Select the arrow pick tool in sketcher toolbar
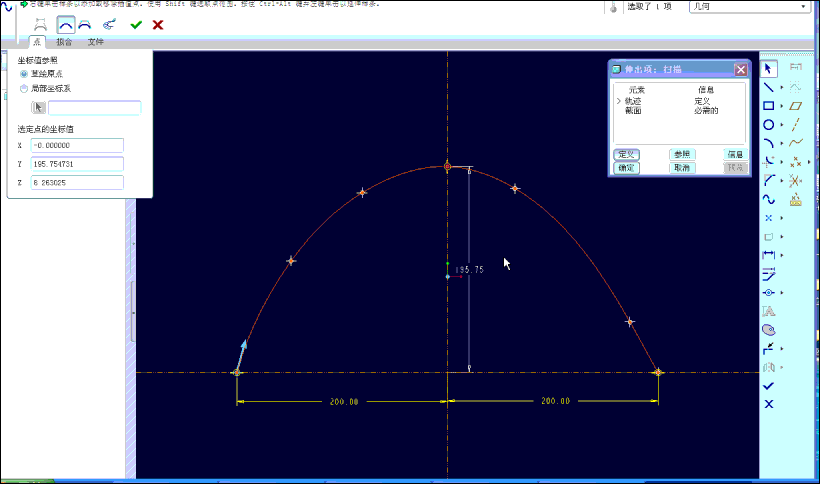820x484 pixels. [x=768, y=68]
